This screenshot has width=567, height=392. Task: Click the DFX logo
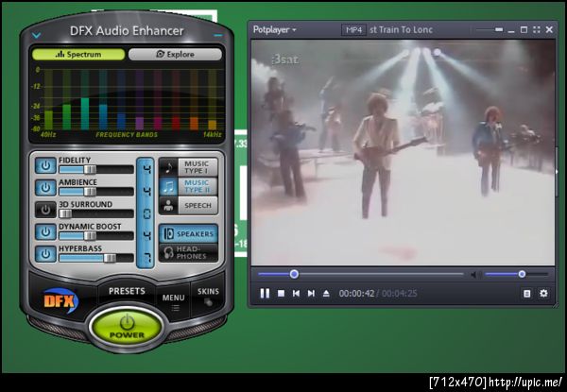click(60, 300)
